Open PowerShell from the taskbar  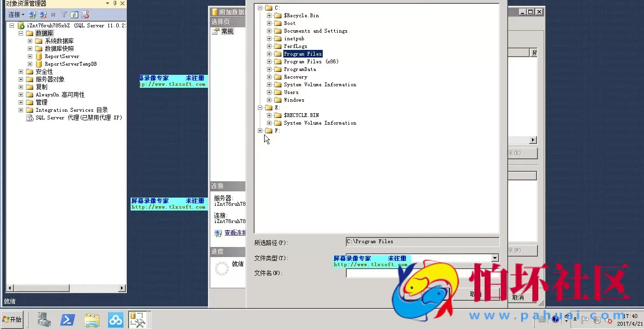pos(67,320)
